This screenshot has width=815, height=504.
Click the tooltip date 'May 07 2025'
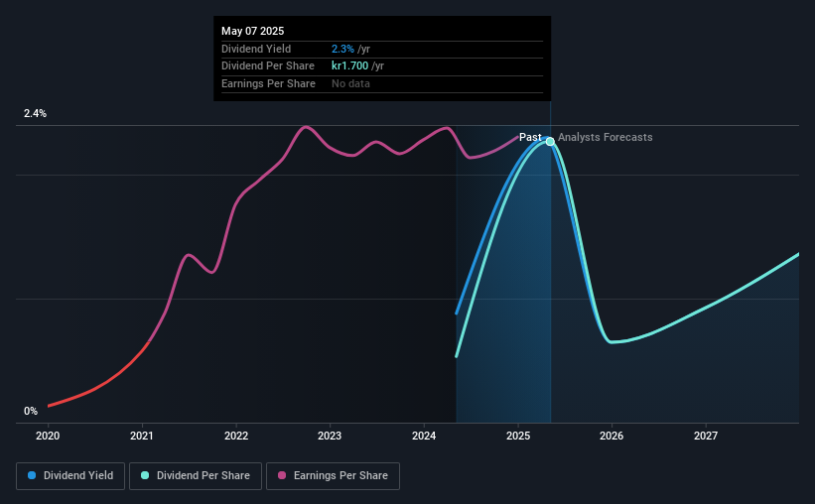pyautogui.click(x=252, y=31)
